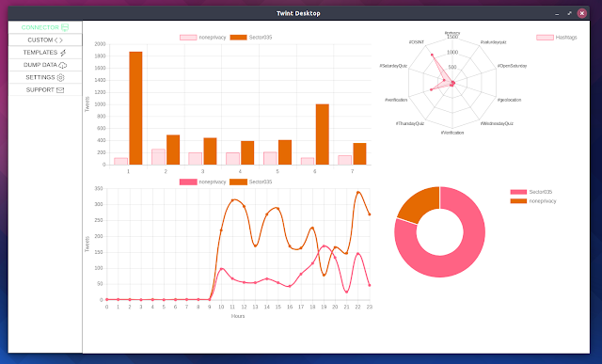Viewport: 602px width, 364px height.
Task: Click the Dump Data cloud download icon
Action: [x=63, y=65]
